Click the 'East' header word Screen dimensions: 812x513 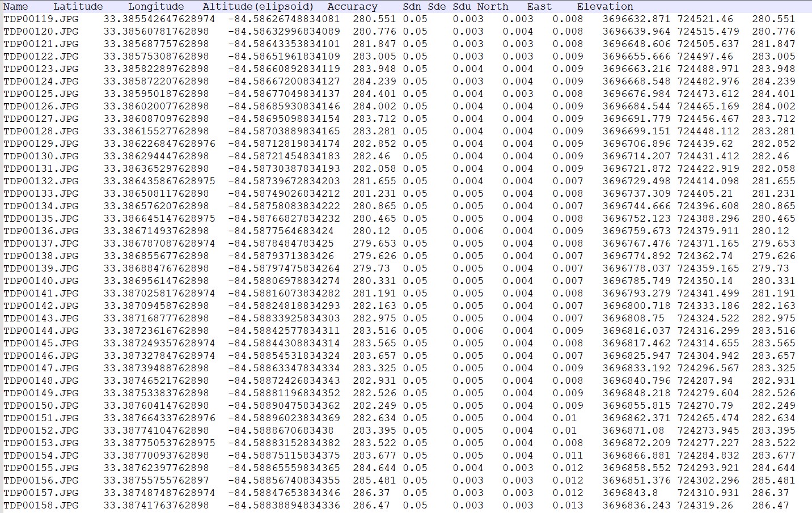point(539,7)
